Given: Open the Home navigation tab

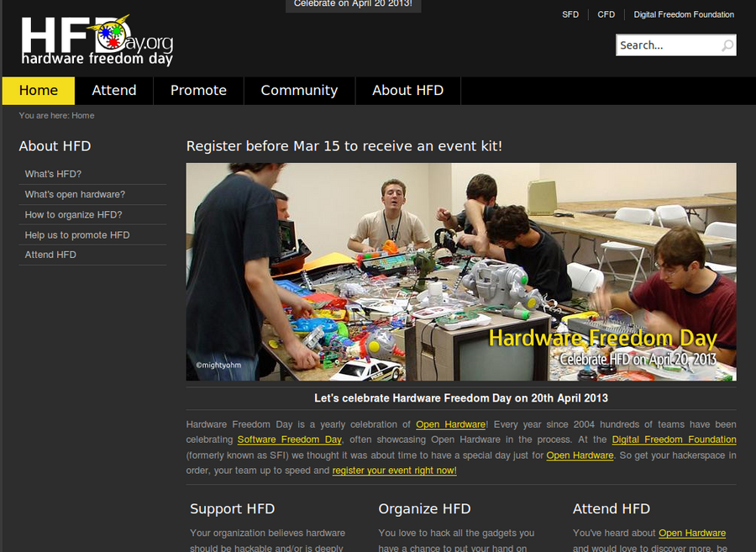Looking at the screenshot, I should (39, 91).
